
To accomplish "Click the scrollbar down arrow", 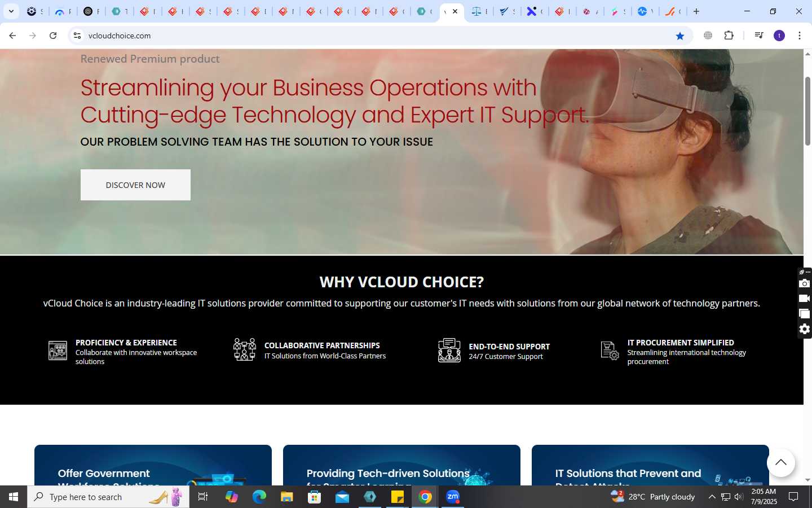I will 807,480.
